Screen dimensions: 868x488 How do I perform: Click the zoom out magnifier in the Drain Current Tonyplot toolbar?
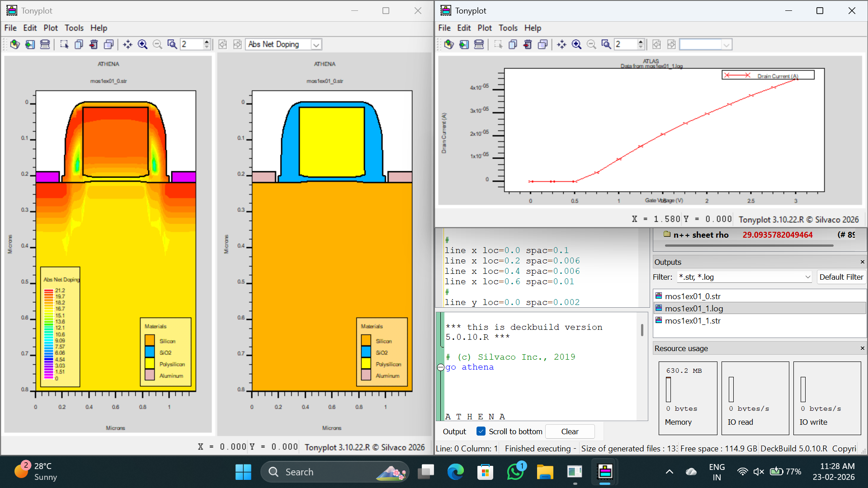click(x=591, y=44)
